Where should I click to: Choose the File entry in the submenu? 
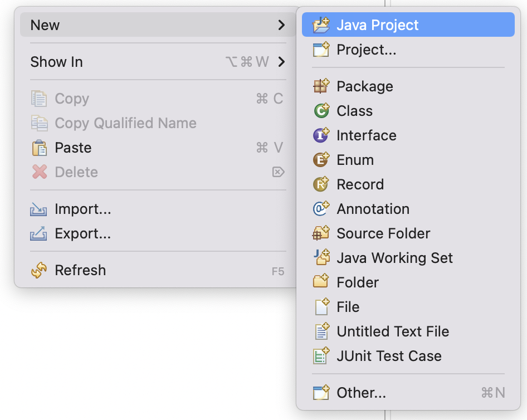[x=408, y=307]
